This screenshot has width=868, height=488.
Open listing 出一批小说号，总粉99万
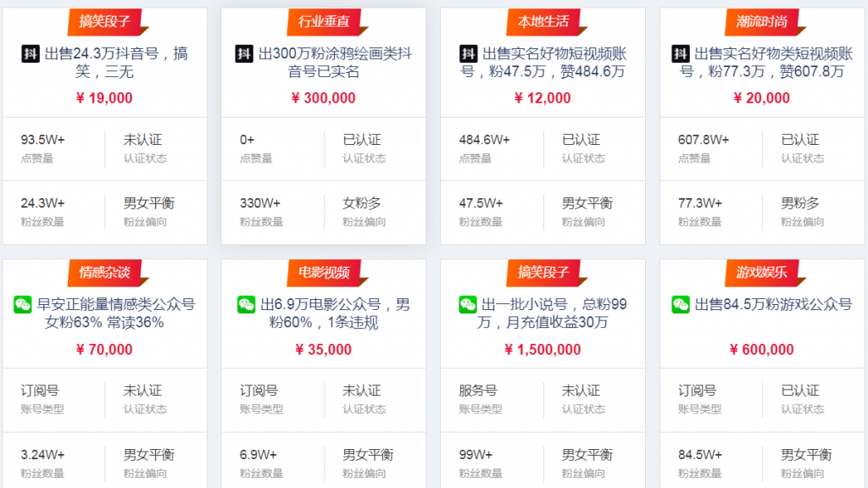pos(553,313)
